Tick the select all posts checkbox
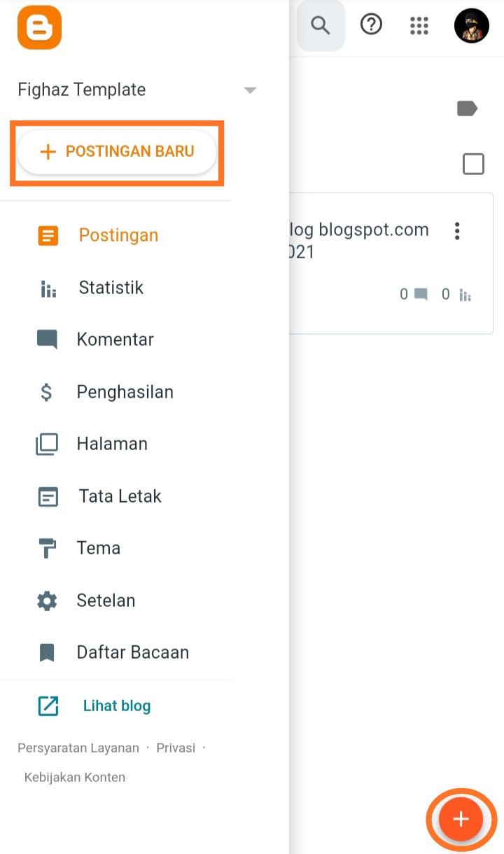Screen dimensions: 504x854 (474, 164)
